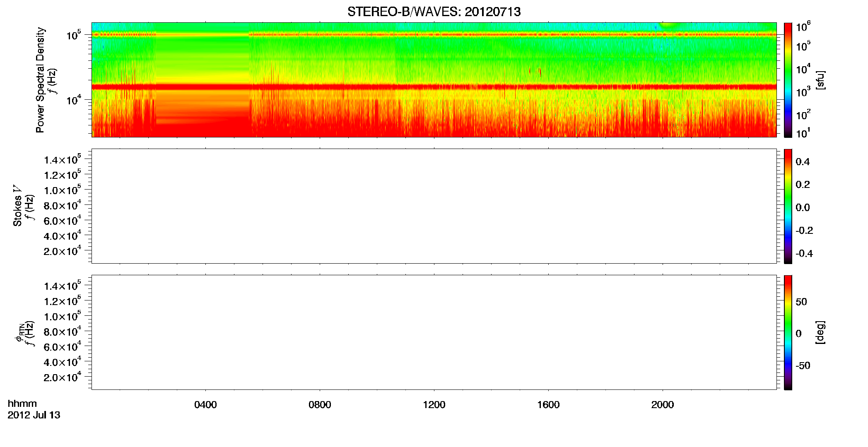
Task: Click the [sfu] unit label
Action: pyautogui.click(x=820, y=80)
